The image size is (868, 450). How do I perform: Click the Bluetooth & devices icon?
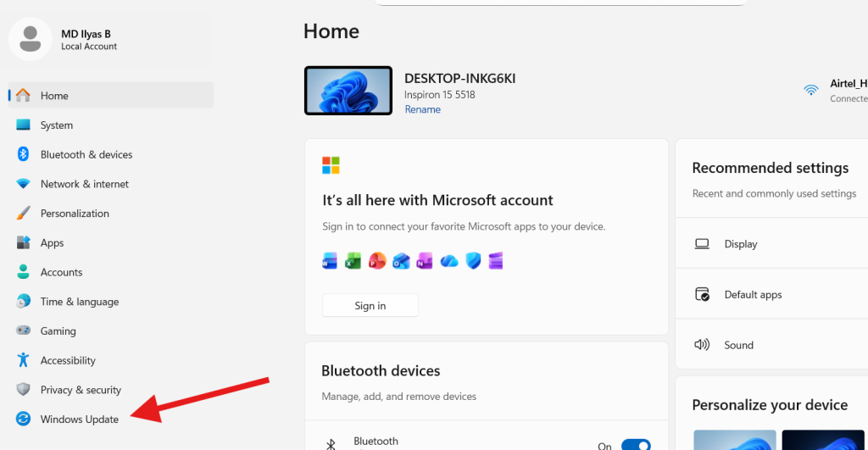[23, 154]
